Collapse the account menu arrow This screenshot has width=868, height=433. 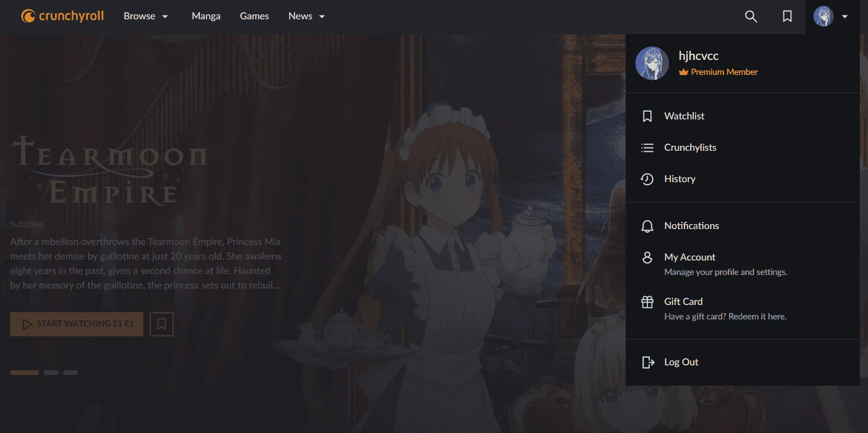pos(845,16)
